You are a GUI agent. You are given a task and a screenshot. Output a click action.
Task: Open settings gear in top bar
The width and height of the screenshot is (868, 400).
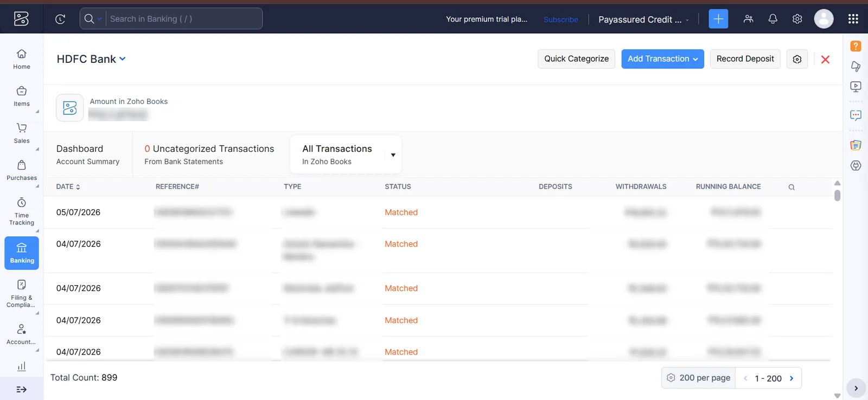(797, 19)
